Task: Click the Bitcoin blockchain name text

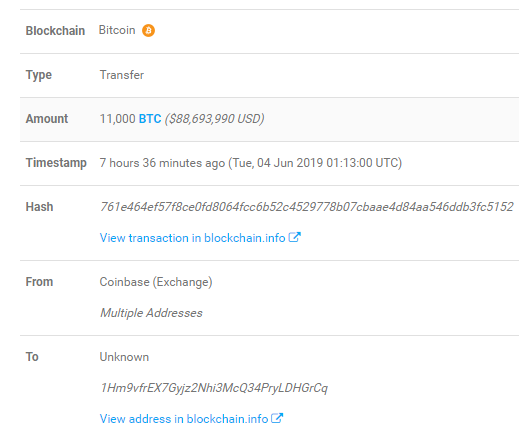Action: pyautogui.click(x=117, y=30)
